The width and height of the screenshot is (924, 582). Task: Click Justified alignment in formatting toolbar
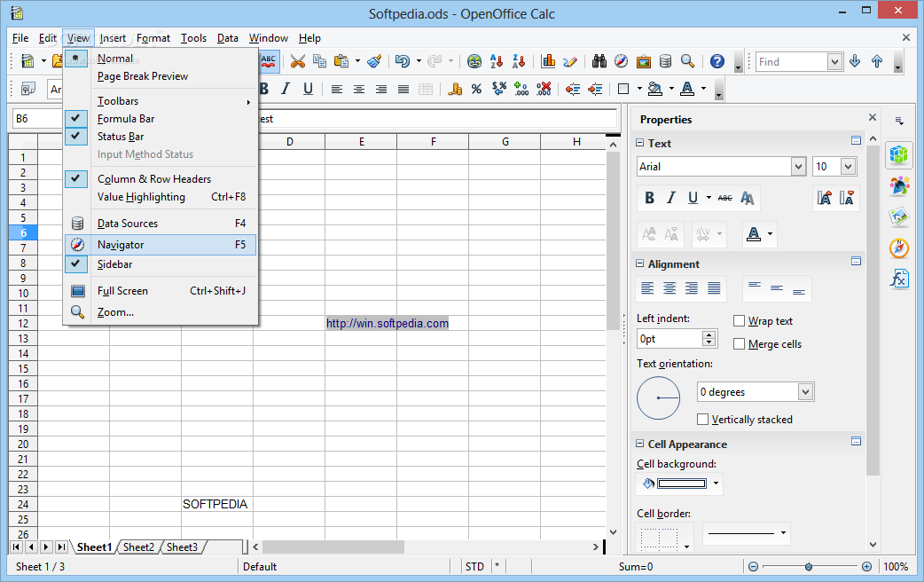pyautogui.click(x=403, y=89)
